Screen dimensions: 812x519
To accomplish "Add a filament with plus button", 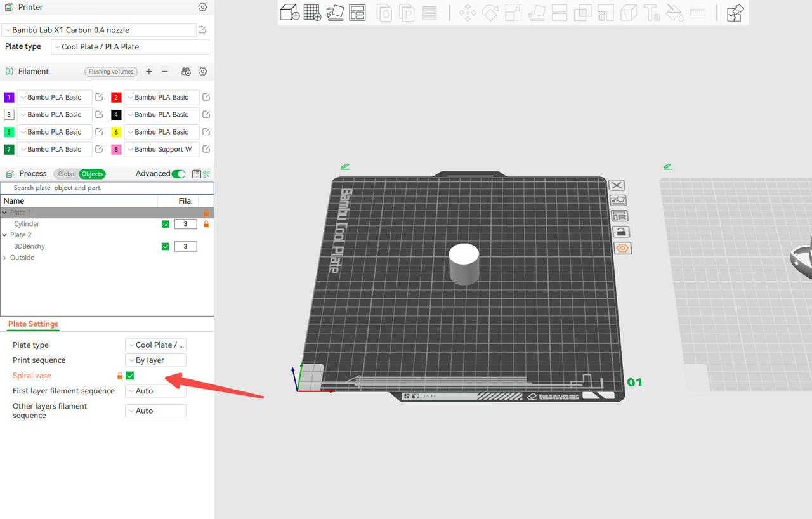I will [149, 72].
